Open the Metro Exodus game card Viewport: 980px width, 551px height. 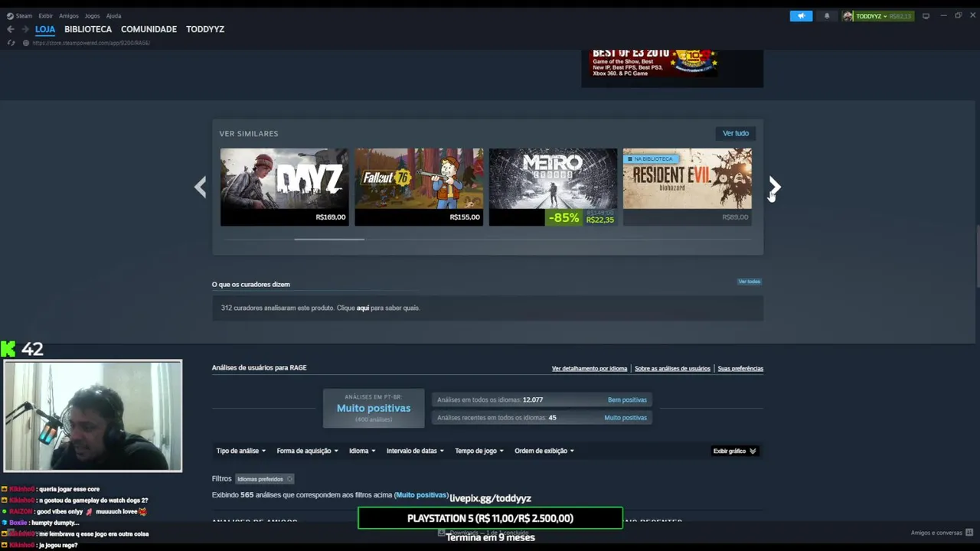pyautogui.click(x=553, y=187)
